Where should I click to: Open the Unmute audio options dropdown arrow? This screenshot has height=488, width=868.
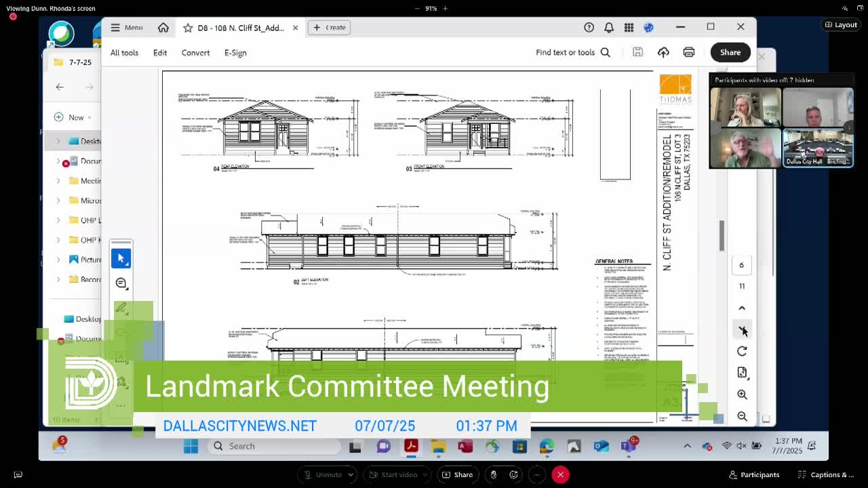coord(351,474)
